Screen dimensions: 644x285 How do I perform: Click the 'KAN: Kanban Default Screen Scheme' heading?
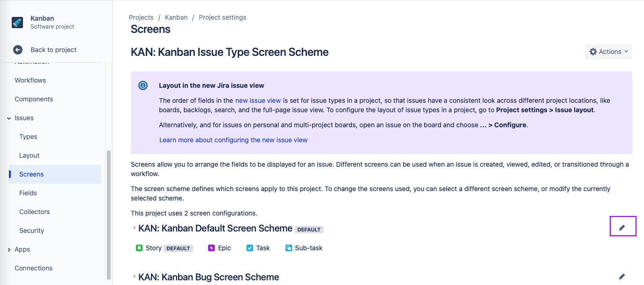click(215, 228)
